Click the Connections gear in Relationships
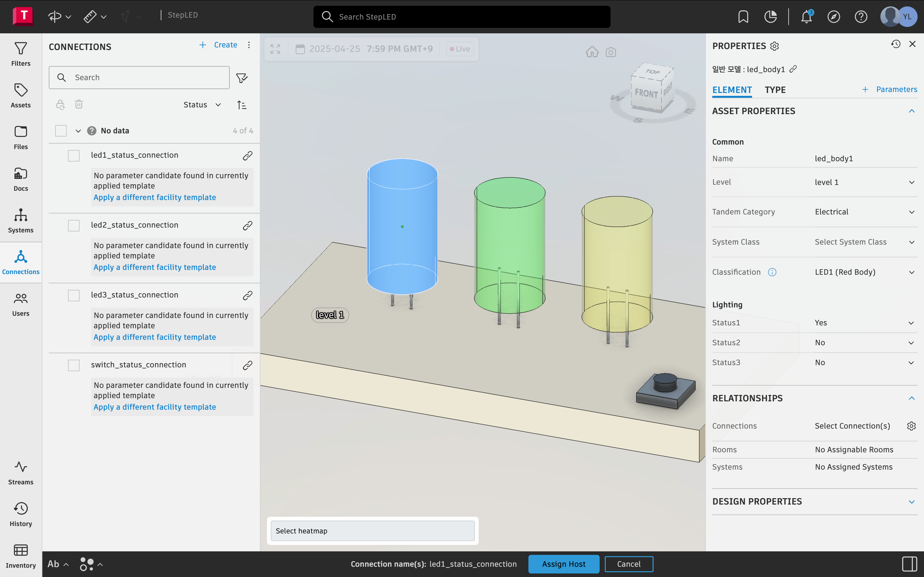The width and height of the screenshot is (924, 577). click(911, 426)
